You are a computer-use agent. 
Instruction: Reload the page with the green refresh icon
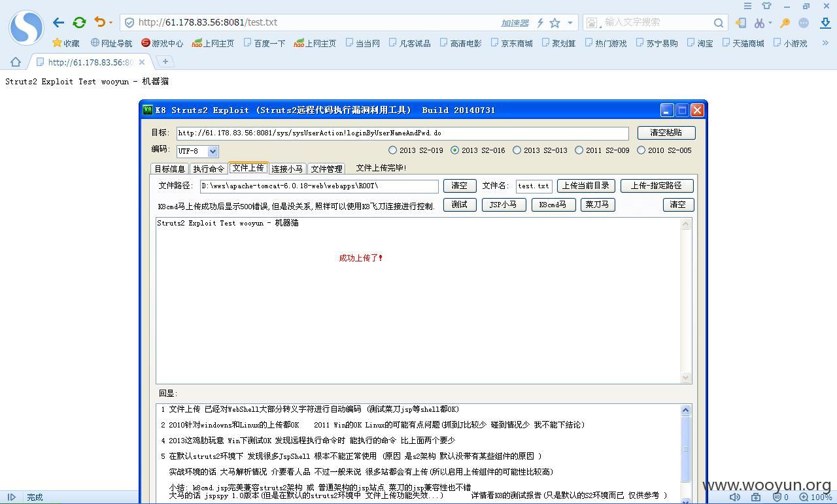click(x=79, y=22)
